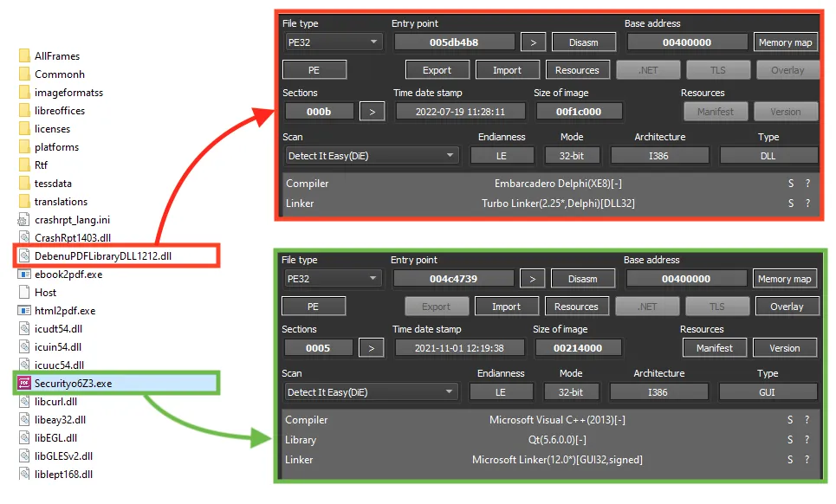Click PE button in the DLL panel

[314, 70]
